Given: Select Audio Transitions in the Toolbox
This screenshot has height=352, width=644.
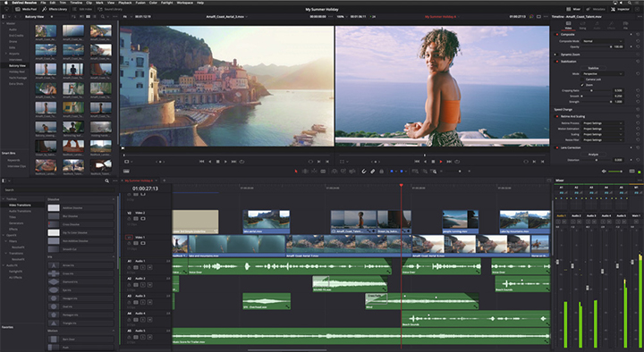Looking at the screenshot, I should pyautogui.click(x=20, y=211).
